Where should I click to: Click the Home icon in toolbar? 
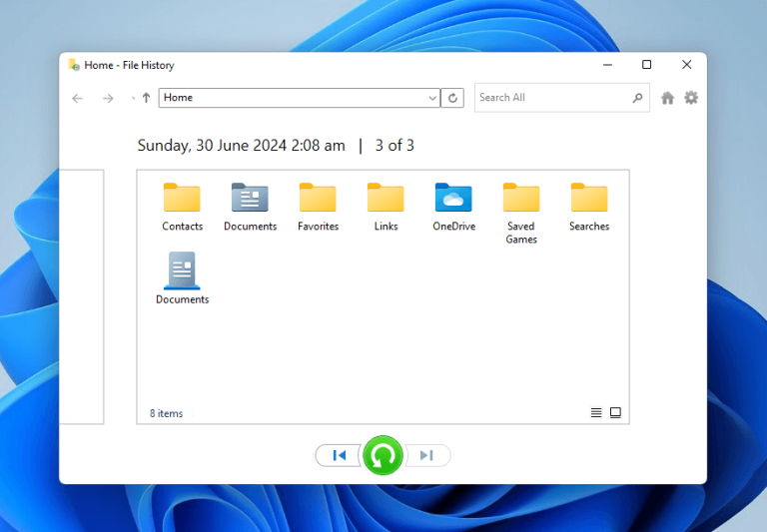click(x=667, y=98)
